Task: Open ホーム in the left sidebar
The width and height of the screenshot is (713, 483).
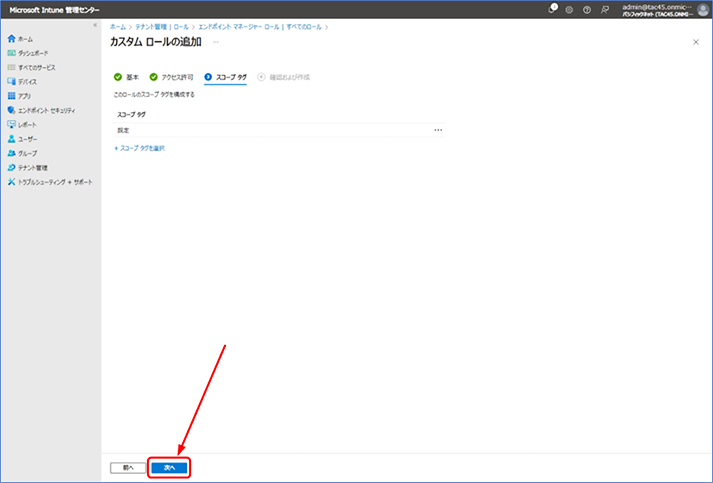Action: 20,39
